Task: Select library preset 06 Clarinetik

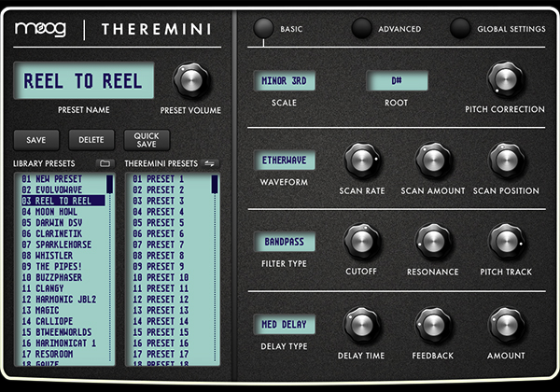Action: pos(63,234)
